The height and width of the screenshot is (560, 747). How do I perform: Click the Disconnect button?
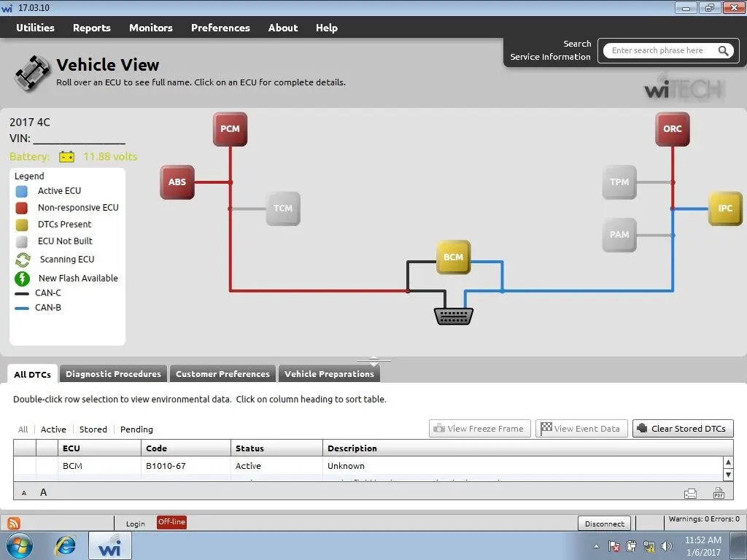tap(605, 524)
